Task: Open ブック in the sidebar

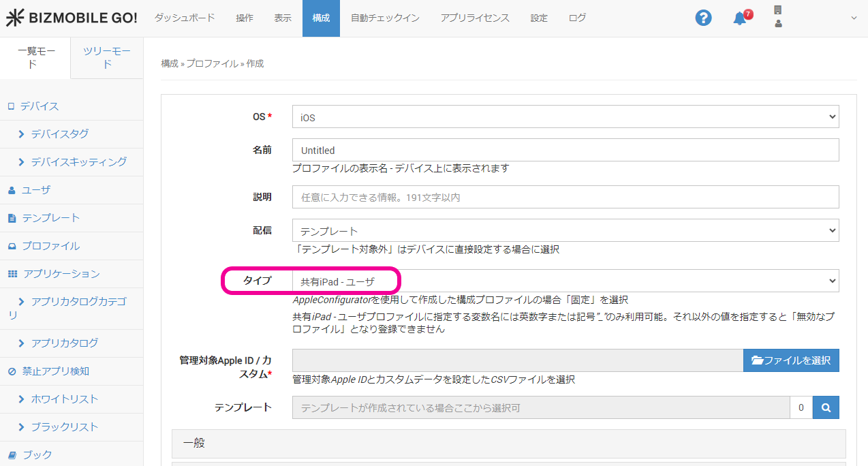Action: click(37, 454)
